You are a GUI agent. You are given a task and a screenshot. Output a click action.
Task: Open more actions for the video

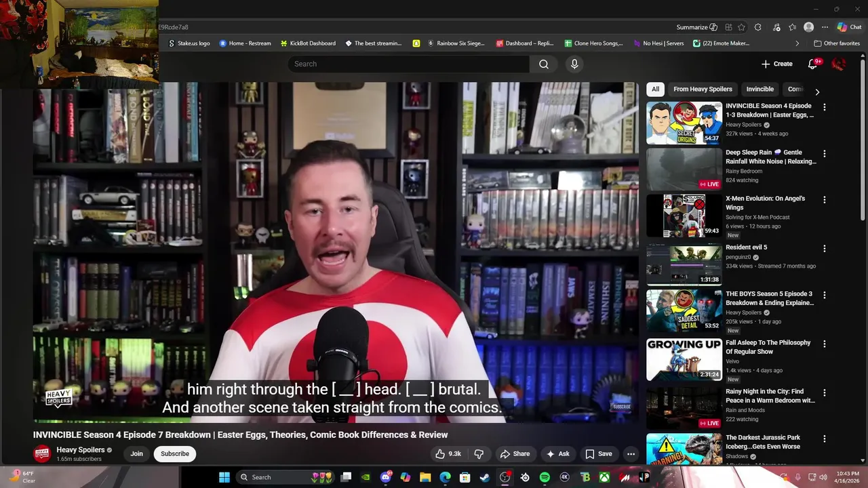coord(631,454)
